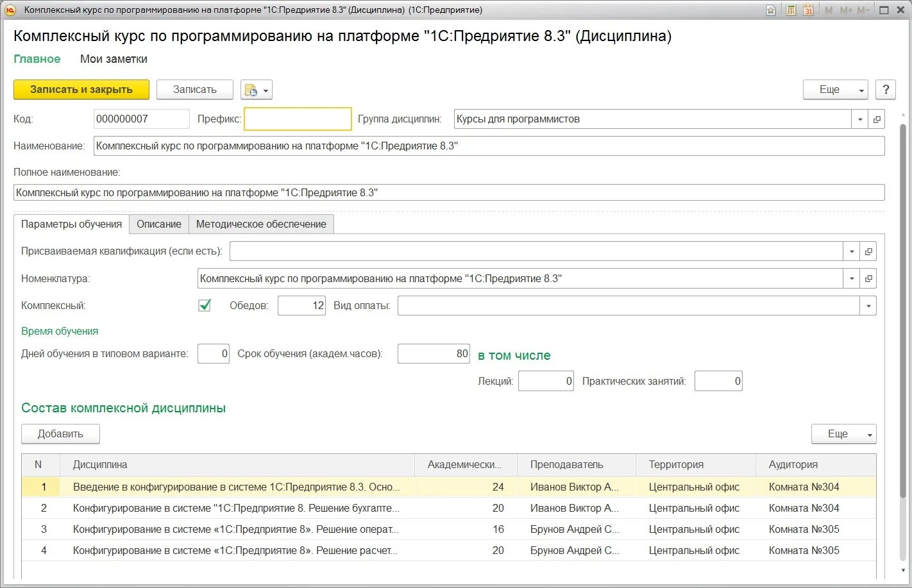Focus the Практических занятий field
The height and width of the screenshot is (588, 912).
tap(718, 382)
